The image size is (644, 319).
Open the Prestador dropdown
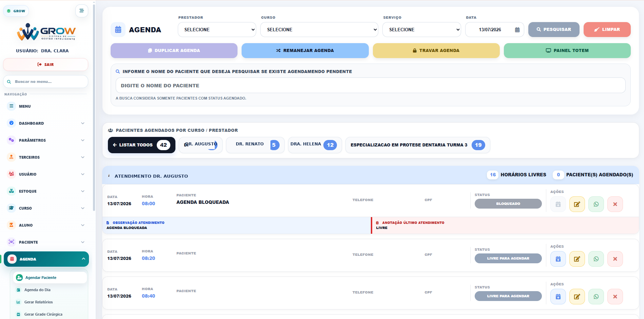pyautogui.click(x=217, y=30)
